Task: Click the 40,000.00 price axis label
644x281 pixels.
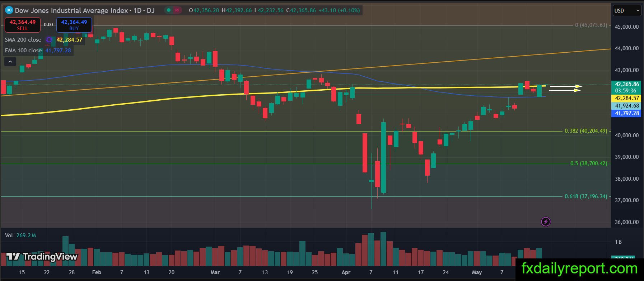Action: [x=627, y=135]
